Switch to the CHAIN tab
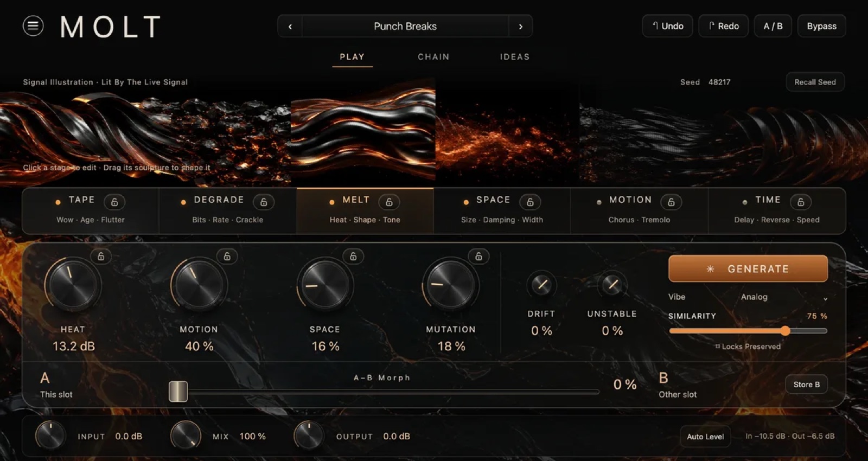This screenshot has height=461, width=868. tap(433, 57)
